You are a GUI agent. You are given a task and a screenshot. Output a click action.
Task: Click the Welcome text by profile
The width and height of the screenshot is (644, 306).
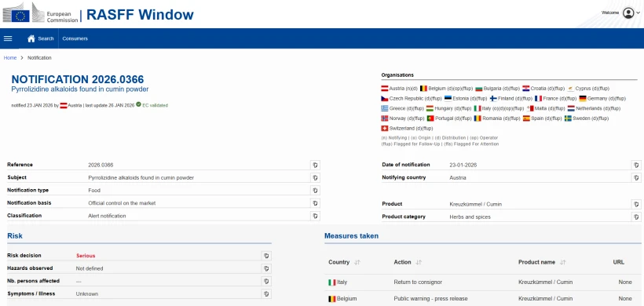point(610,13)
